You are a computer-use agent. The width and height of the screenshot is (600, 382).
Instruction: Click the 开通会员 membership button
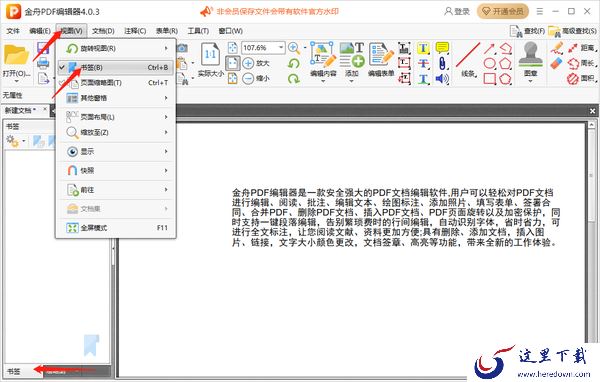[x=503, y=11]
